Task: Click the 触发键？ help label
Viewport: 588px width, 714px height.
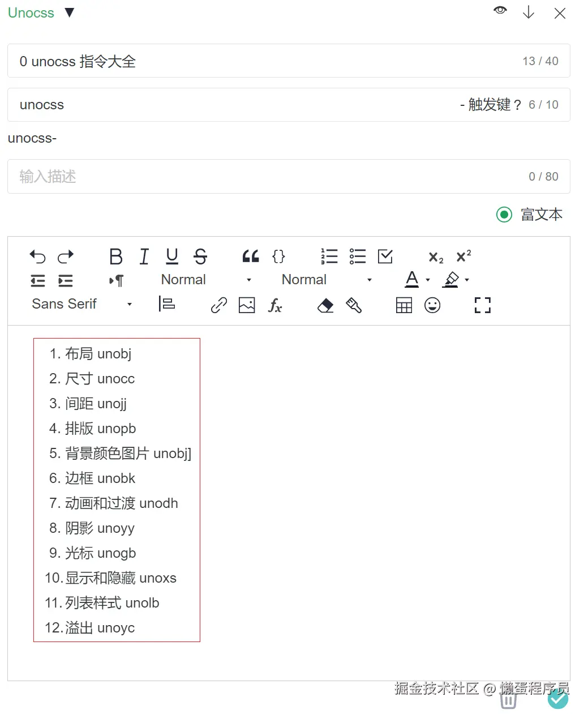Action: coord(495,105)
